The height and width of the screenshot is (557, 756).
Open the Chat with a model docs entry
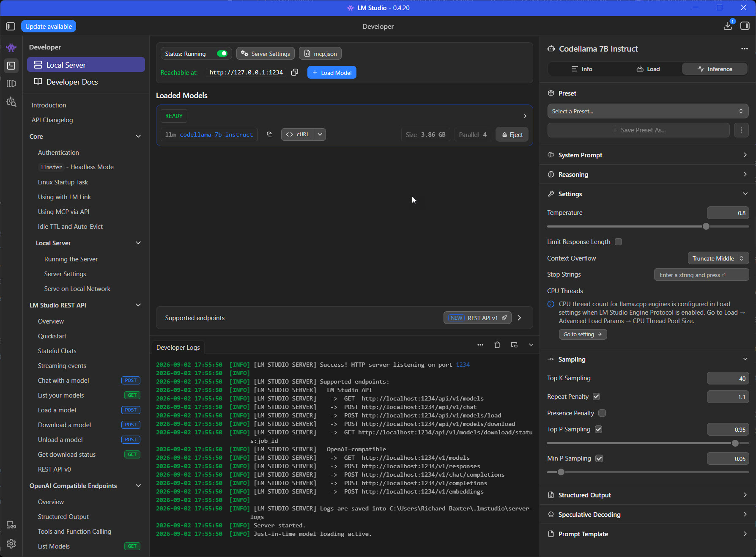pyautogui.click(x=63, y=380)
